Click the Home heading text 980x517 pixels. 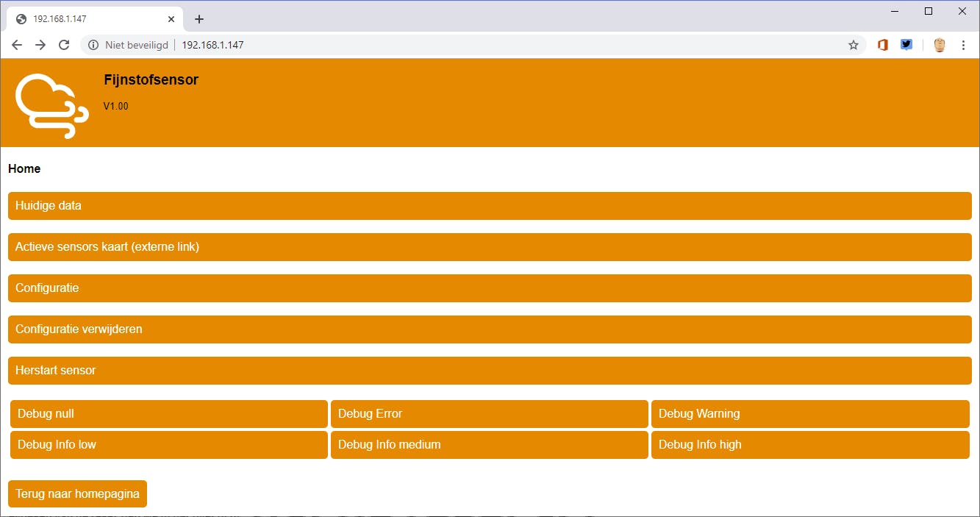click(x=24, y=169)
